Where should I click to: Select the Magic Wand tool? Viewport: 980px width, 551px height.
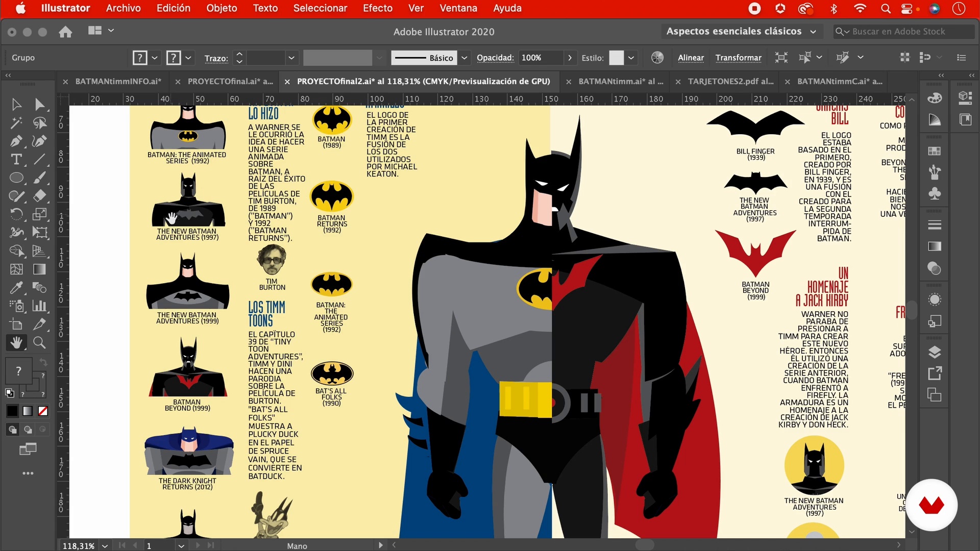[16, 123]
